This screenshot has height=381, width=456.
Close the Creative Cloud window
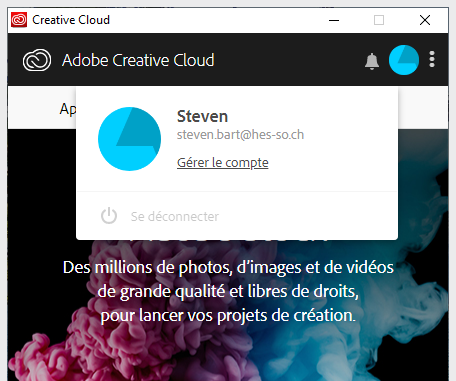point(425,20)
